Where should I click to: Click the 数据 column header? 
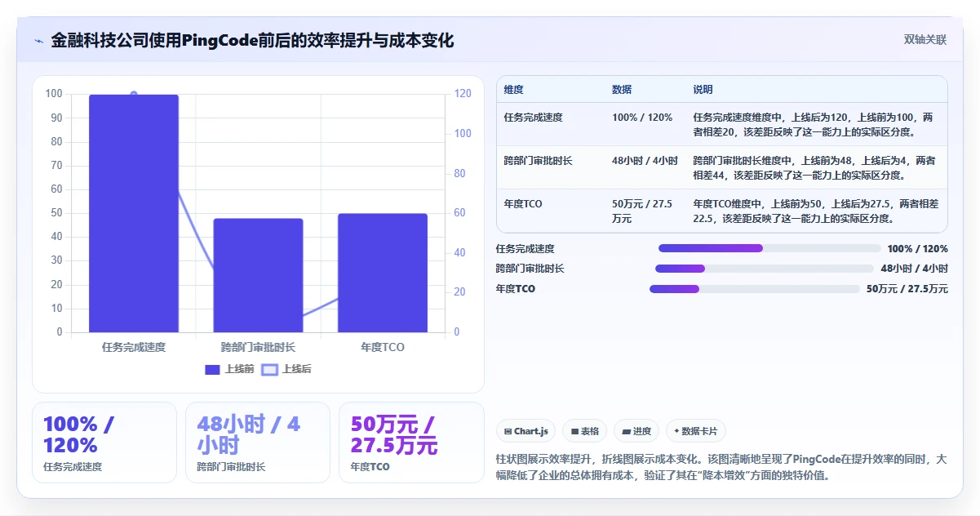622,90
